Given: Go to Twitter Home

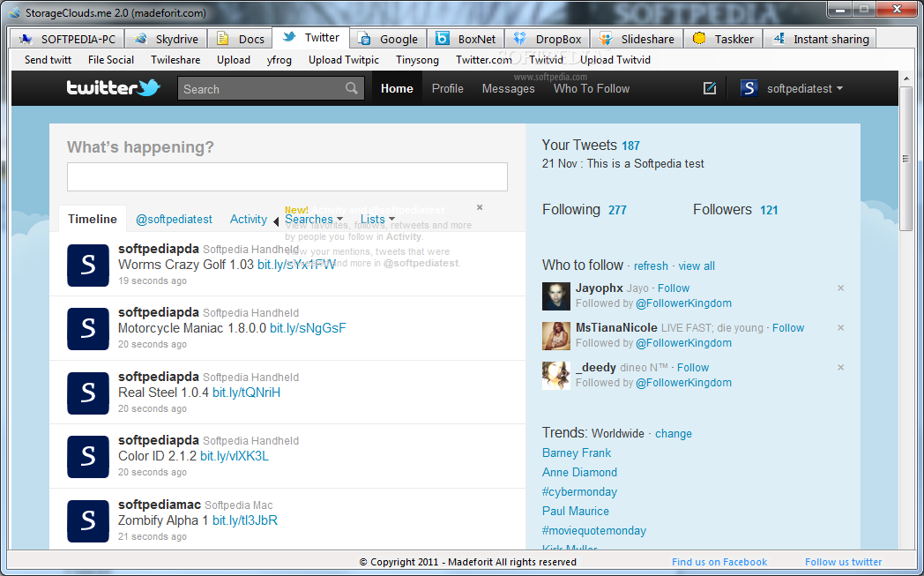Looking at the screenshot, I should click(x=397, y=88).
